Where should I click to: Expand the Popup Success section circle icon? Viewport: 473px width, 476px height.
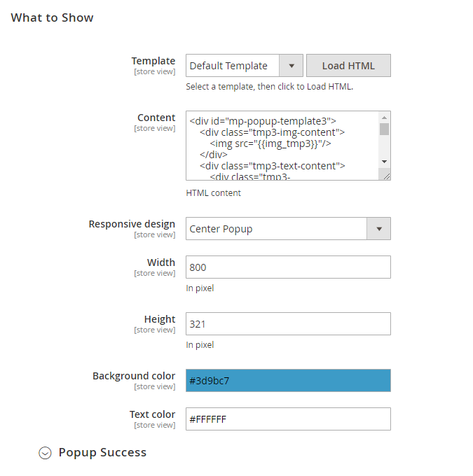(45, 453)
